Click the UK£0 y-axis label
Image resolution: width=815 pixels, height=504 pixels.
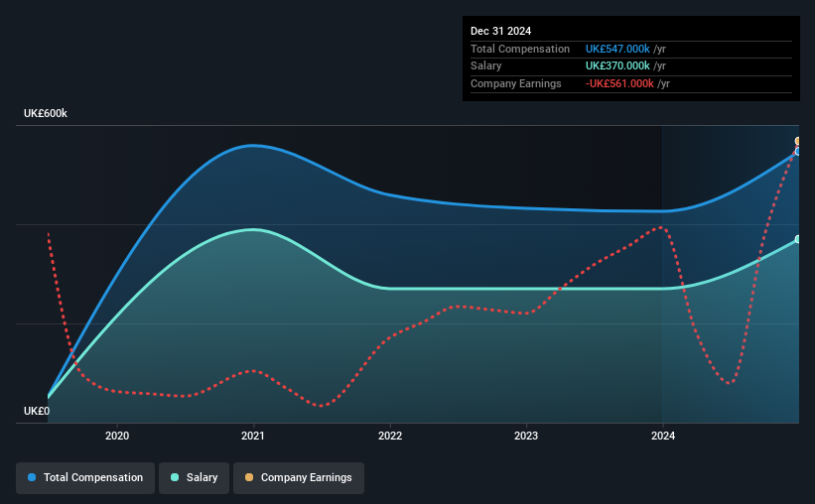(37, 411)
